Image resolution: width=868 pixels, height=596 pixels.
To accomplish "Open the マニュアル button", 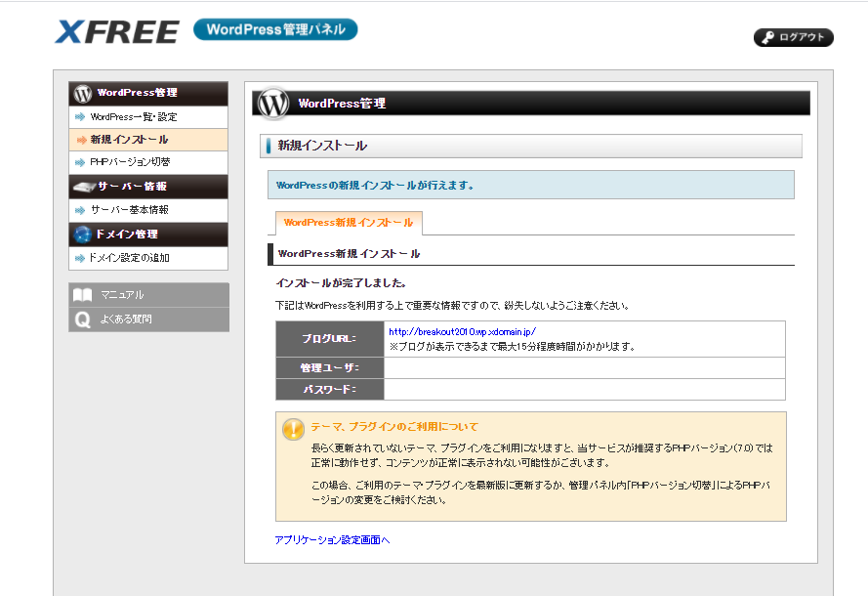I will (148, 295).
